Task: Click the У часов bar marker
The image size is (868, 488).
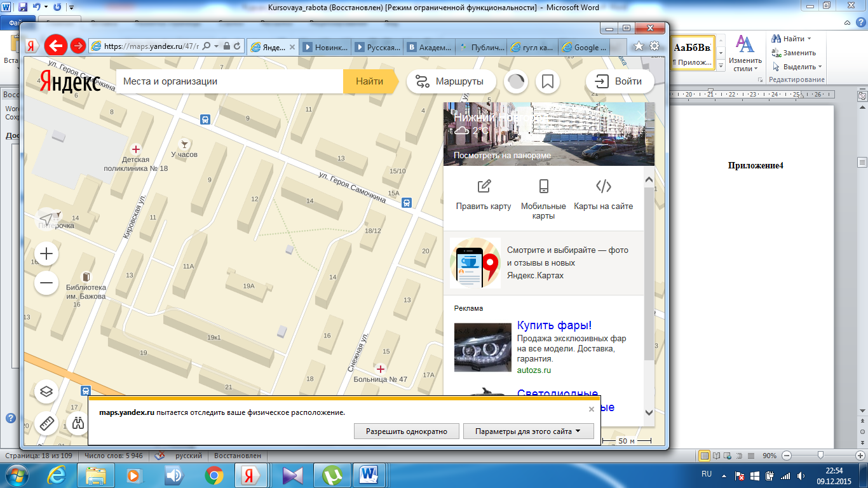Action: coord(185,143)
